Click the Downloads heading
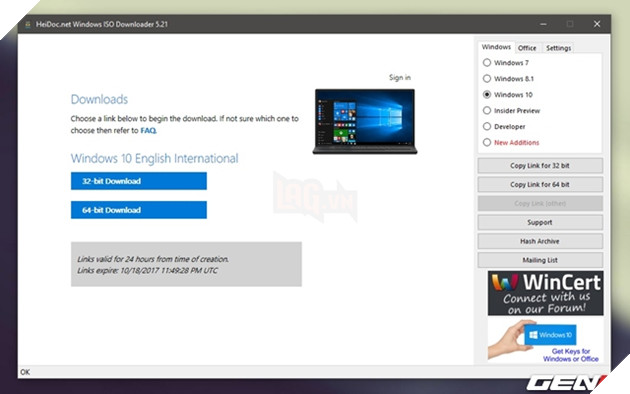Image resolution: width=630 pixels, height=394 pixels. pos(99,99)
